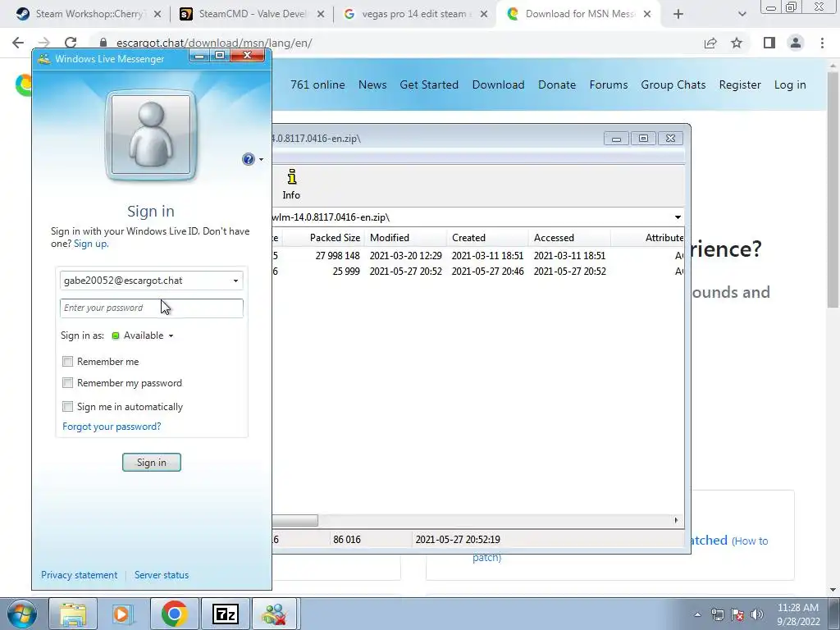Screen dimensions: 840x630
Task: Open Forums on Escargot site
Action: point(609,84)
